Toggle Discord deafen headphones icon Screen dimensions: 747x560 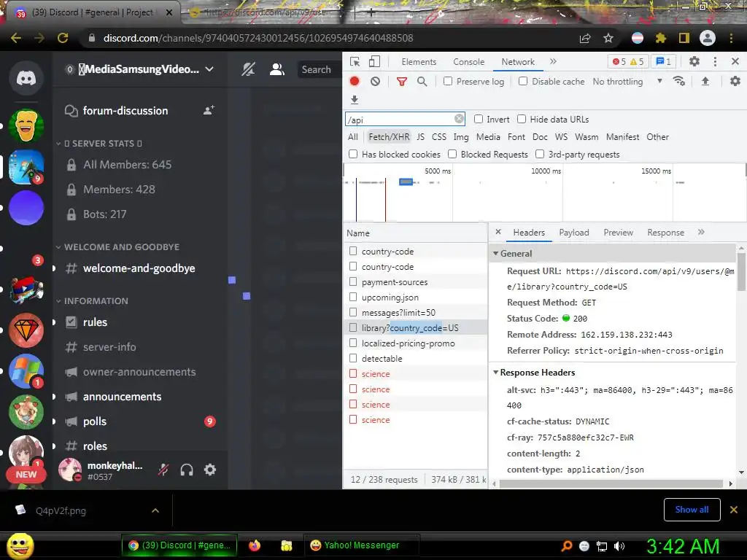187,470
